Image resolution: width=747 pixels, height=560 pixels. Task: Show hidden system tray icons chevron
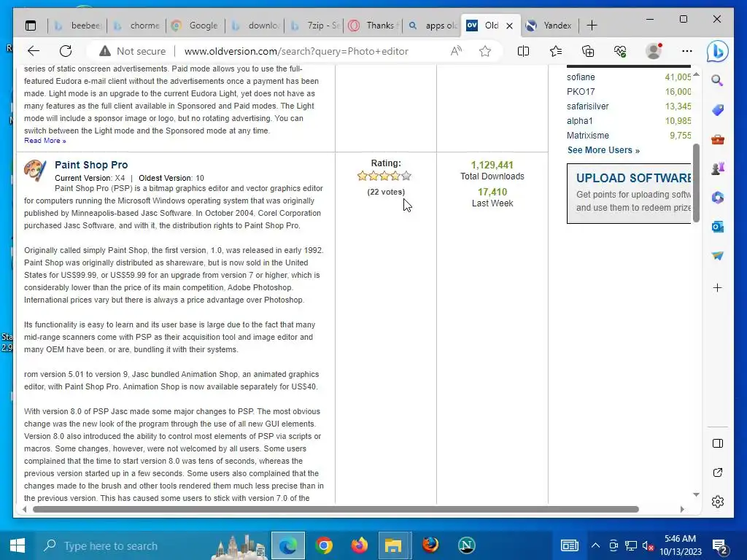pyautogui.click(x=595, y=545)
